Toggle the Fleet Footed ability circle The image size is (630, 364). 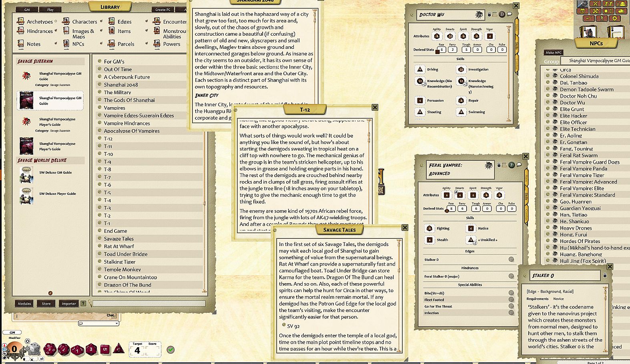click(511, 300)
